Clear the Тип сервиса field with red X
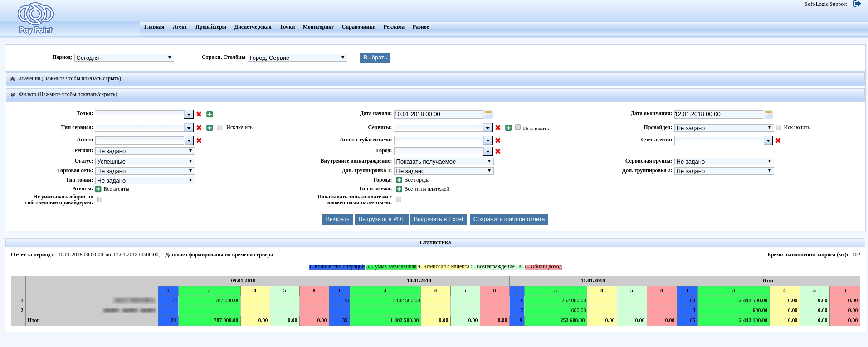The image size is (868, 347). pos(199,128)
